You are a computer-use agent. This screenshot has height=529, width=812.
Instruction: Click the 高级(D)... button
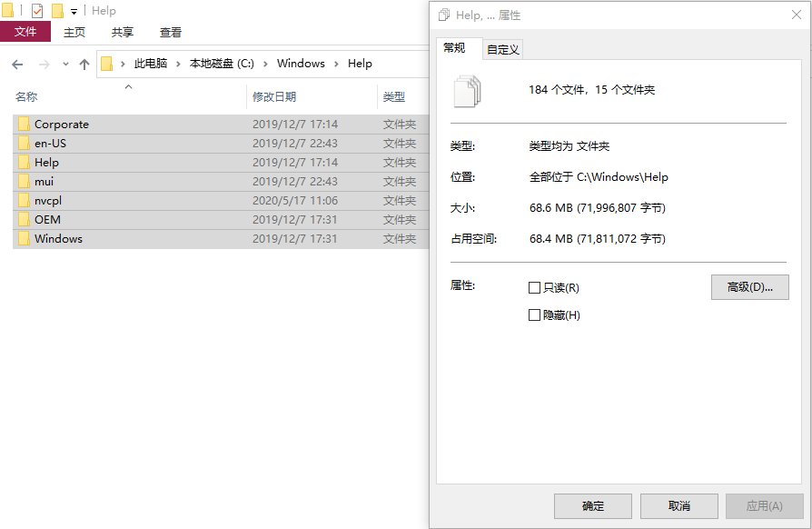749,287
